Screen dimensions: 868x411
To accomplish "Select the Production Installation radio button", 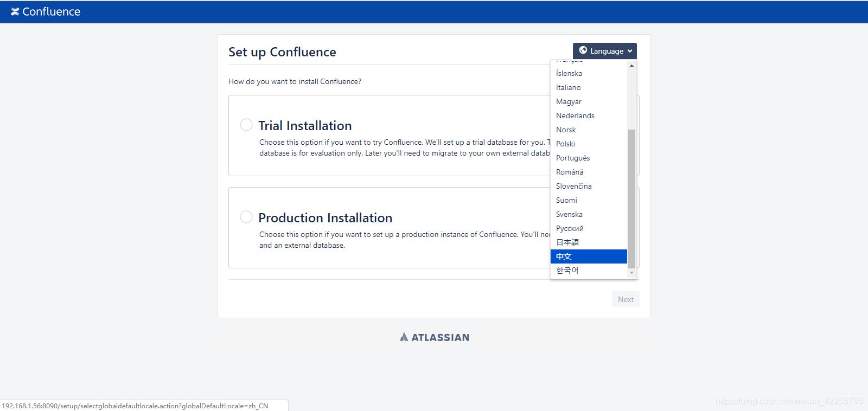I will coord(246,217).
